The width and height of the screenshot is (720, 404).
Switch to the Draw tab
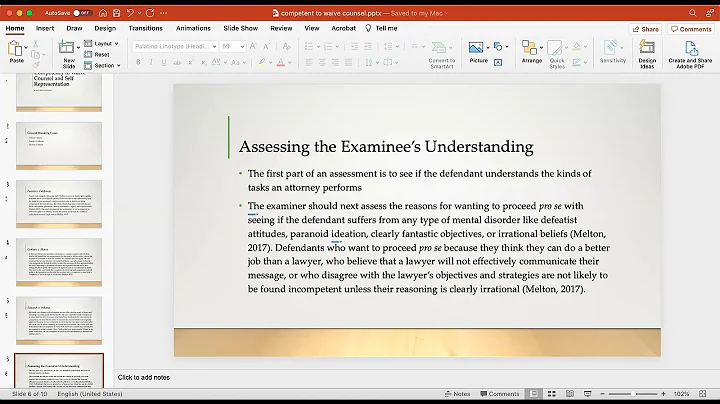coord(74,28)
